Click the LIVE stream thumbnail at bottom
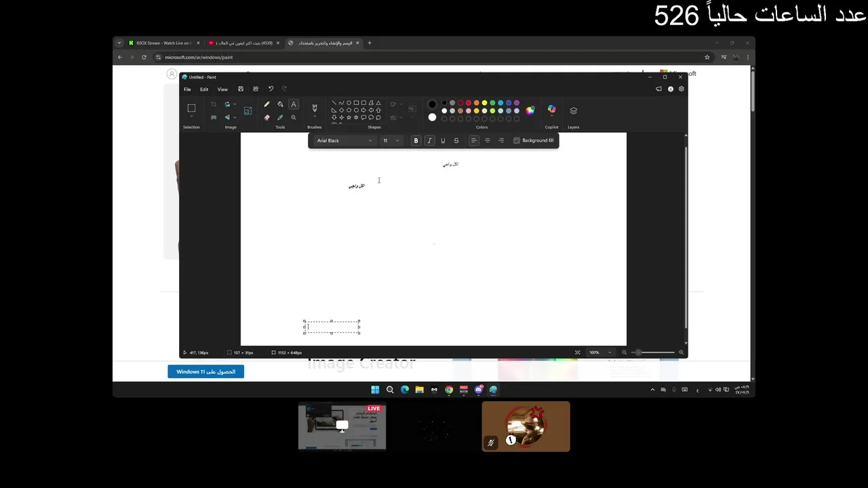This screenshot has width=868, height=488. pyautogui.click(x=342, y=426)
